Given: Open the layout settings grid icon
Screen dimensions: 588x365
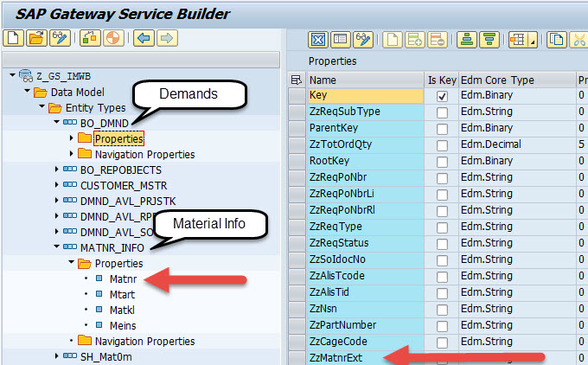Looking at the screenshot, I should [518, 40].
